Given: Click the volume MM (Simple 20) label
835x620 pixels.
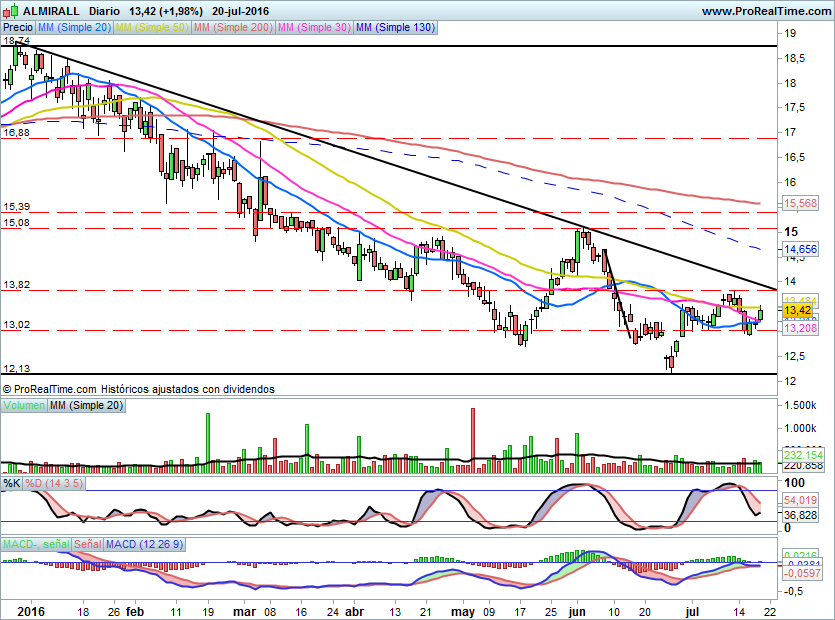Looking at the screenshot, I should [x=86, y=405].
